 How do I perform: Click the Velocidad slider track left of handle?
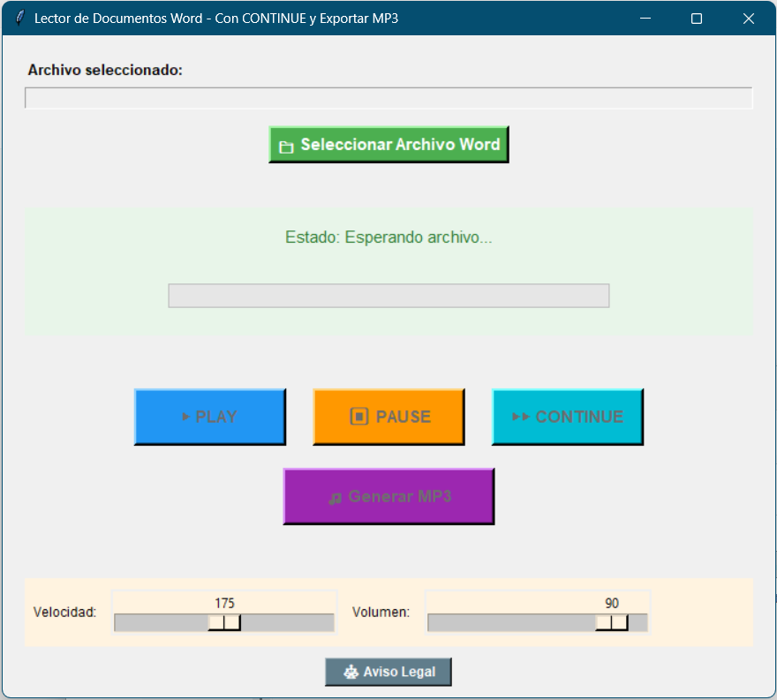pos(161,622)
